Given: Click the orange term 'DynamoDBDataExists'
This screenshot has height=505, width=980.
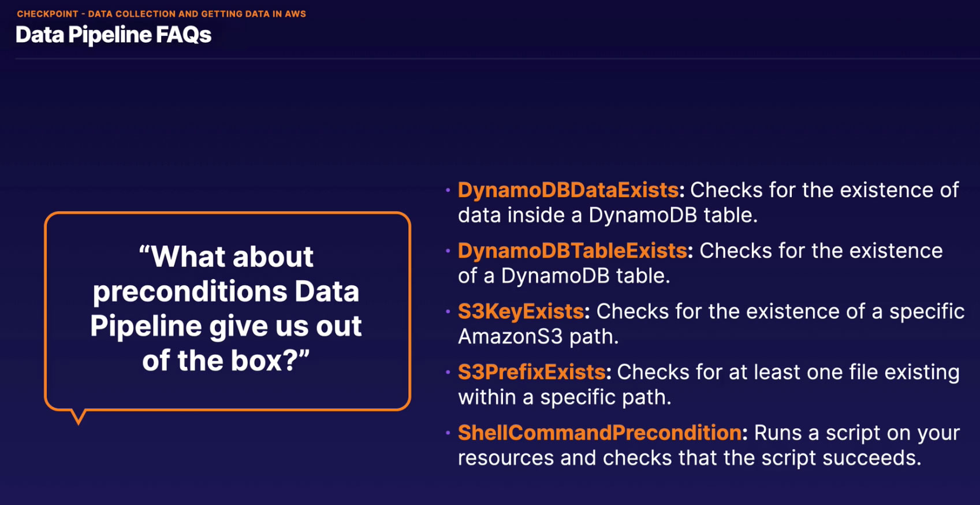Looking at the screenshot, I should 568,190.
